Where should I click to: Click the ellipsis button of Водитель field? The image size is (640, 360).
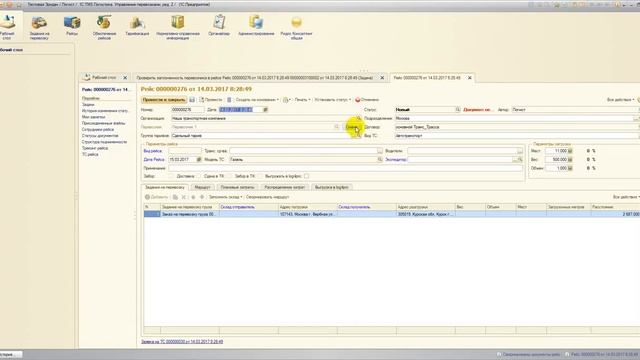[x=520, y=151]
